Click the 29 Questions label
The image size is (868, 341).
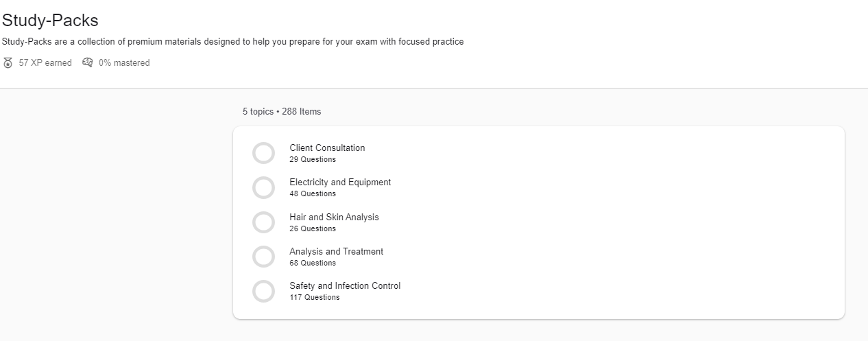coord(313,160)
